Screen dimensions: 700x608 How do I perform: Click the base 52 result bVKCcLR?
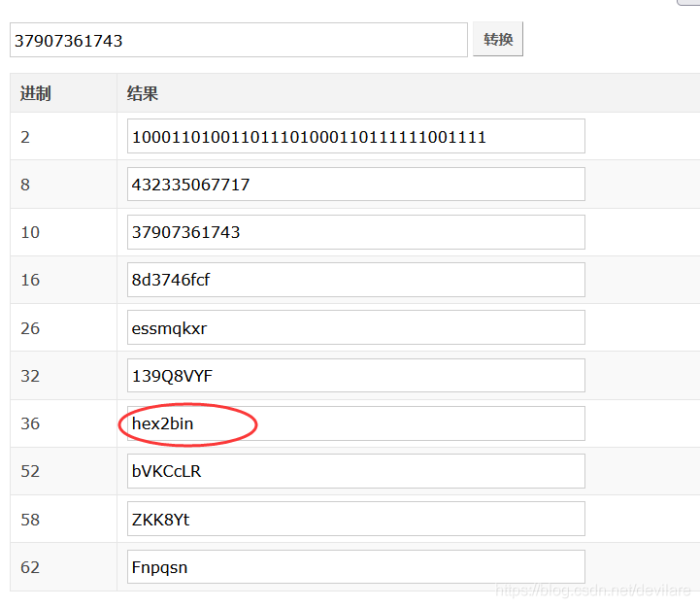pyautogui.click(x=355, y=471)
